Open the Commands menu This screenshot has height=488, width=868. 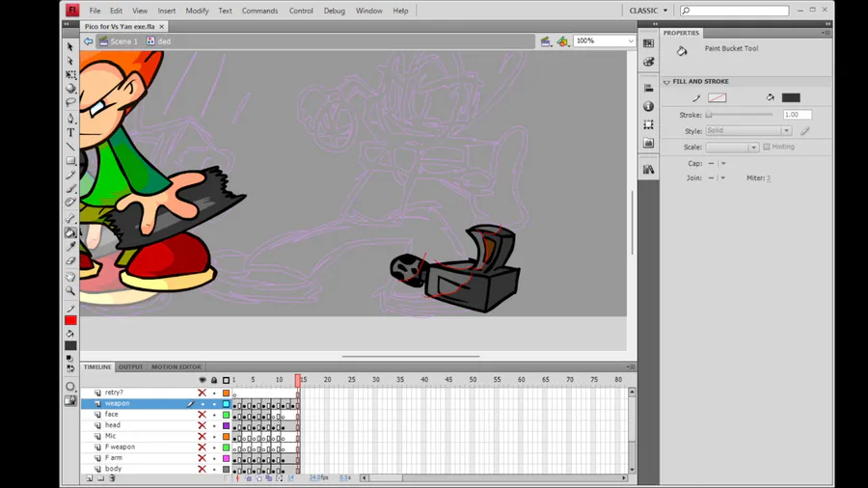tap(259, 11)
